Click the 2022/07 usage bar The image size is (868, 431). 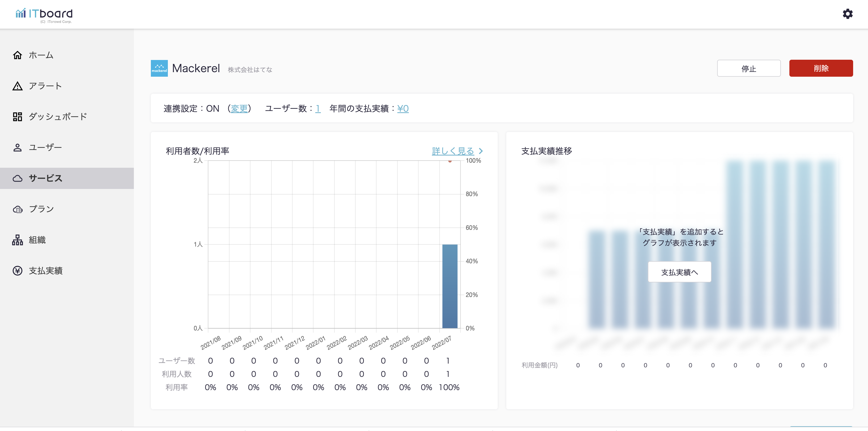click(449, 286)
